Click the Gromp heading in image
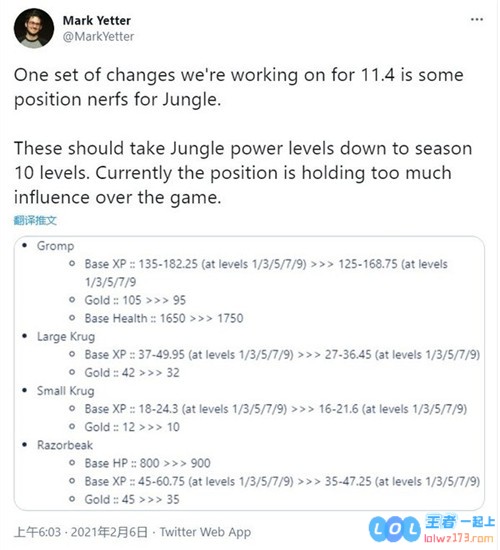This screenshot has height=550, width=500. click(55, 246)
